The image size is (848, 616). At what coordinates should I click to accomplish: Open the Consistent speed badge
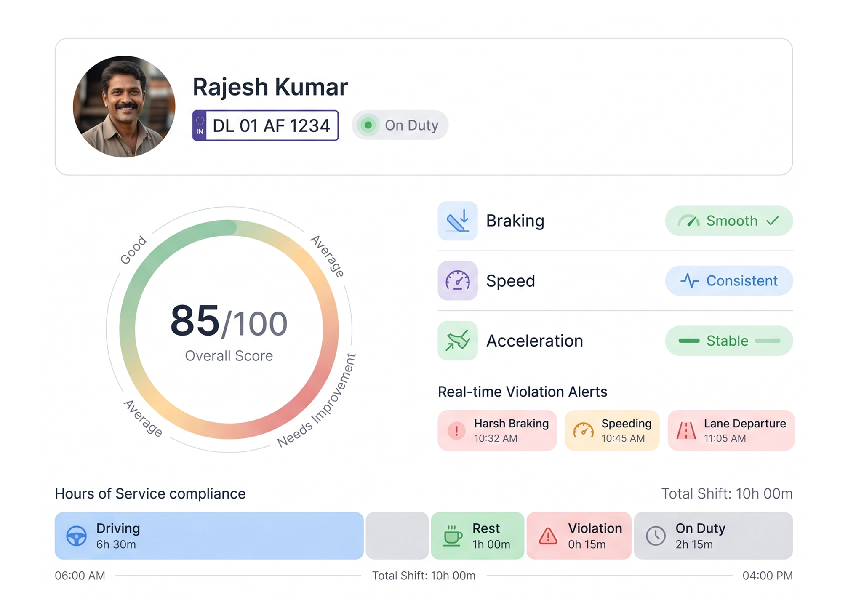pos(729,280)
